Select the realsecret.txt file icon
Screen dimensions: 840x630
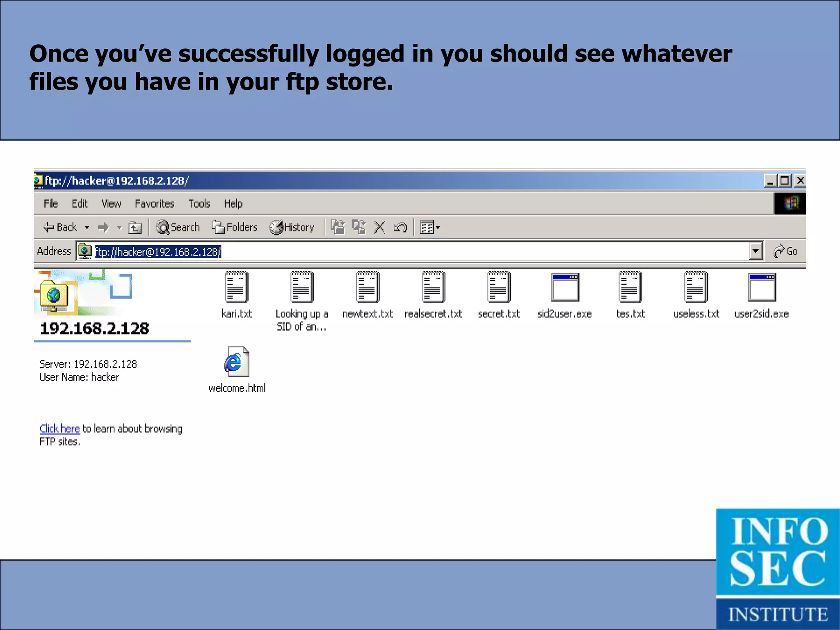click(434, 287)
